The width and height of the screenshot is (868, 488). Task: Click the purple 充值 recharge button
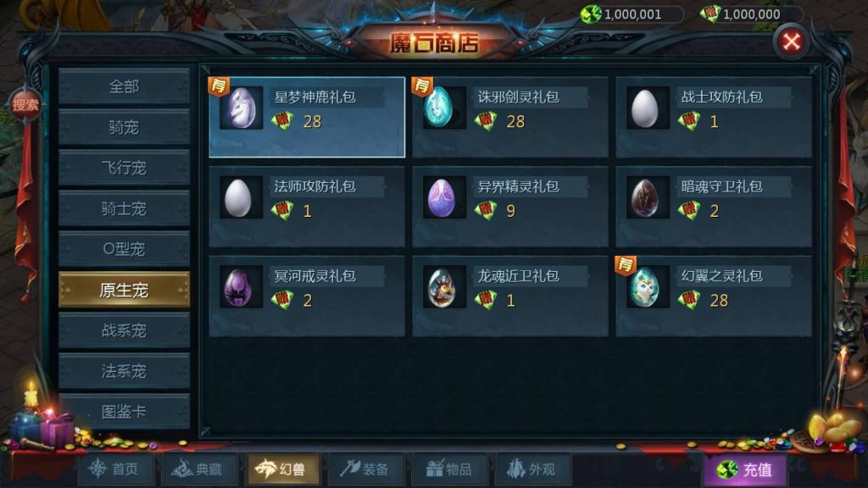(744, 469)
